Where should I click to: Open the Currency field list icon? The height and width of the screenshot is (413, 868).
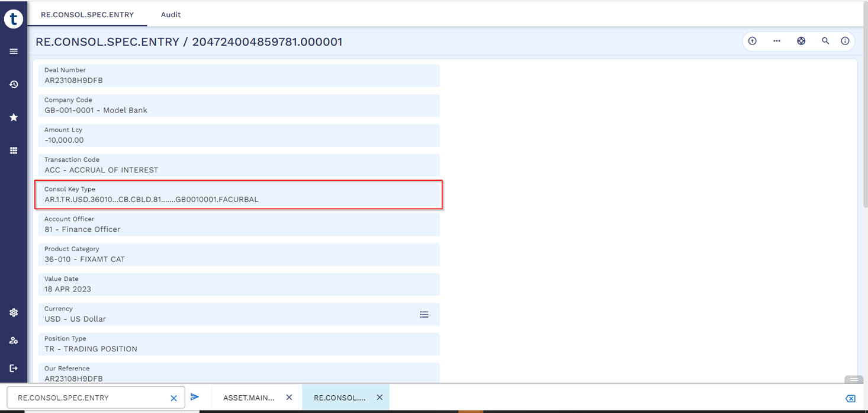click(424, 315)
